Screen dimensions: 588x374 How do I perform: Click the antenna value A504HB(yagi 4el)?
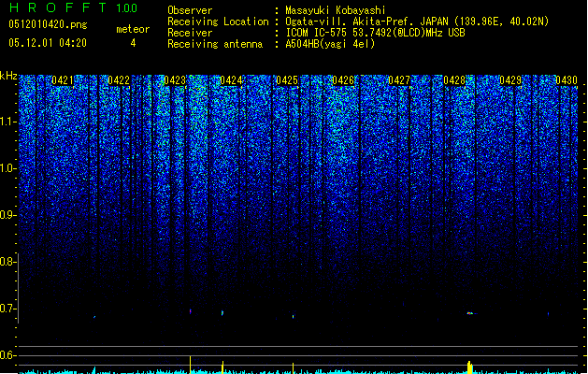click(330, 44)
